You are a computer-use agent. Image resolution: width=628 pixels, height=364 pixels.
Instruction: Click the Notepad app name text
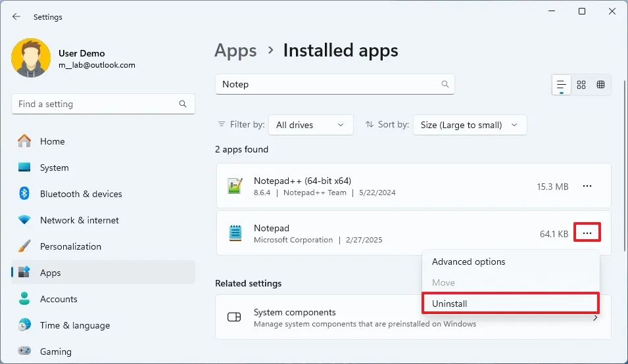(271, 228)
